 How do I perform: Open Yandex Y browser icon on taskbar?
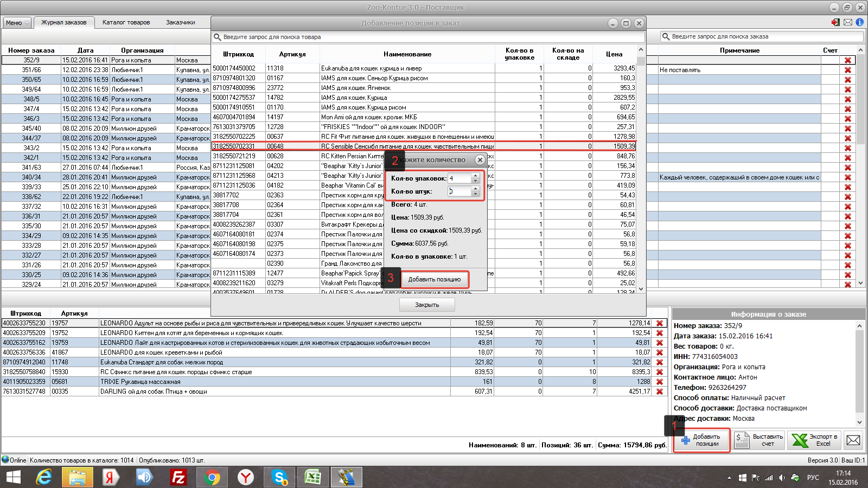coord(246,477)
